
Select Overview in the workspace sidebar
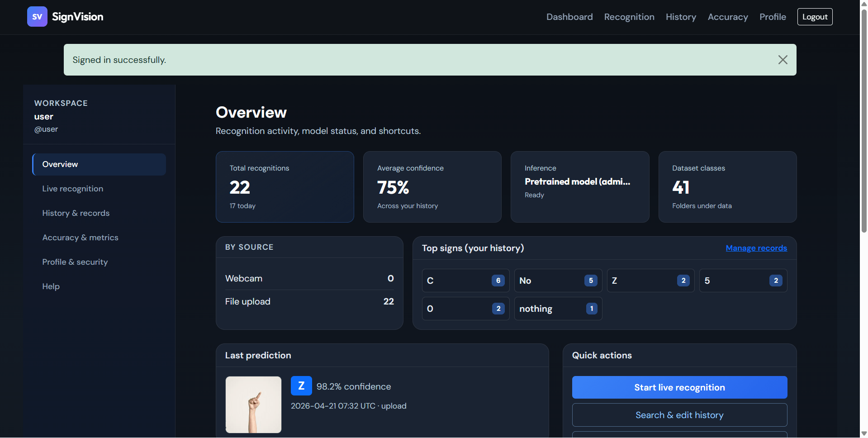click(99, 164)
